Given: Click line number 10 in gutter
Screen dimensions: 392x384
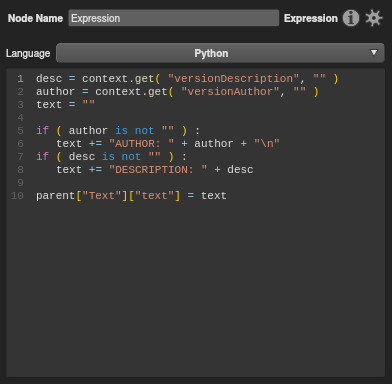Looking at the screenshot, I should (17, 196).
